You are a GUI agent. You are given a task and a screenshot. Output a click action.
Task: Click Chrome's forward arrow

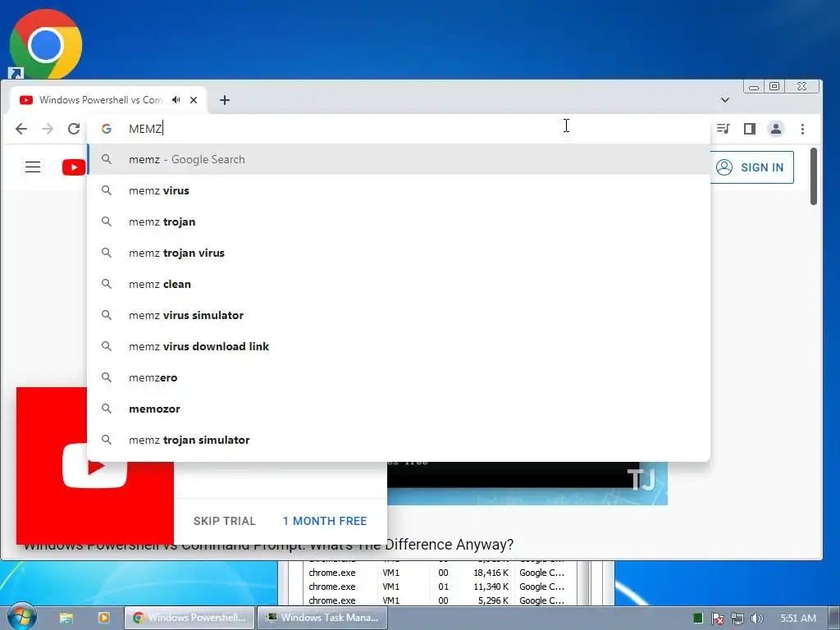(x=48, y=129)
